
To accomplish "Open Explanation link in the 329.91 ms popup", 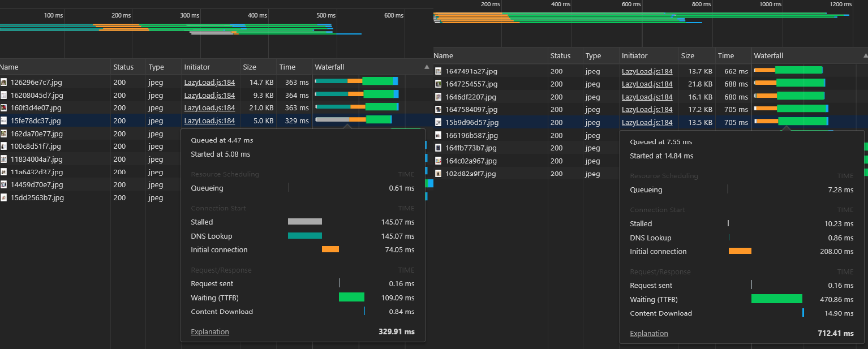I will 210,332.
